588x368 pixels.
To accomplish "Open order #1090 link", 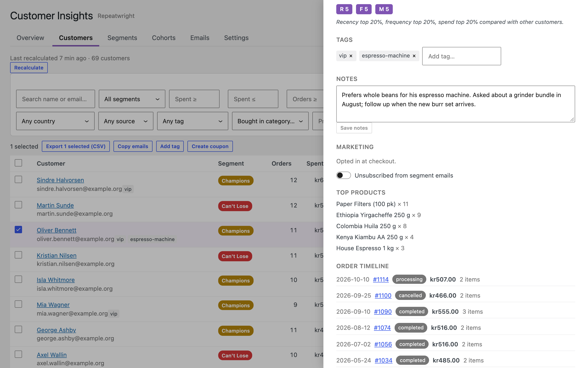I will (383, 311).
